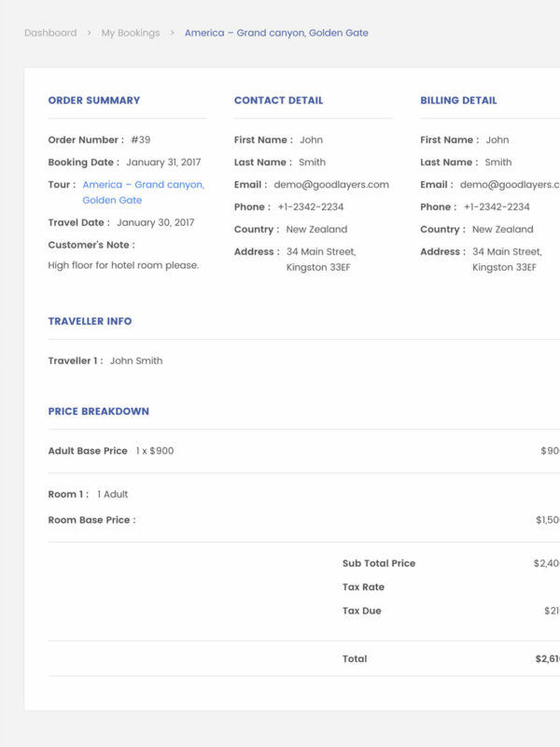Screen dimensions: 560x747
Task: Select Traveller 1 name John Smith
Action: pos(136,361)
